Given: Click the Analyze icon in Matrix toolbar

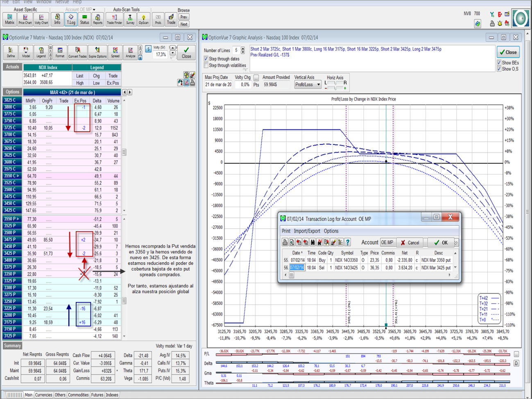Looking at the screenshot, I should tap(130, 52).
